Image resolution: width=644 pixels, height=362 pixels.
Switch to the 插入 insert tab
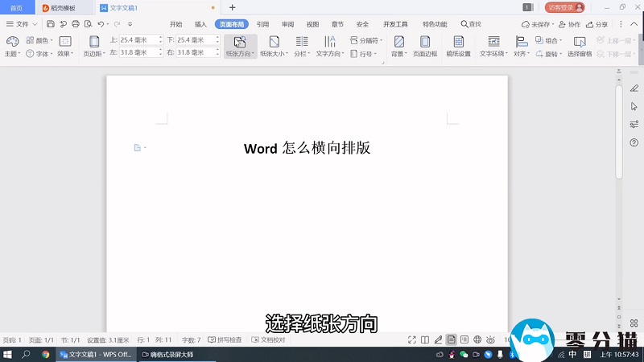tap(200, 24)
